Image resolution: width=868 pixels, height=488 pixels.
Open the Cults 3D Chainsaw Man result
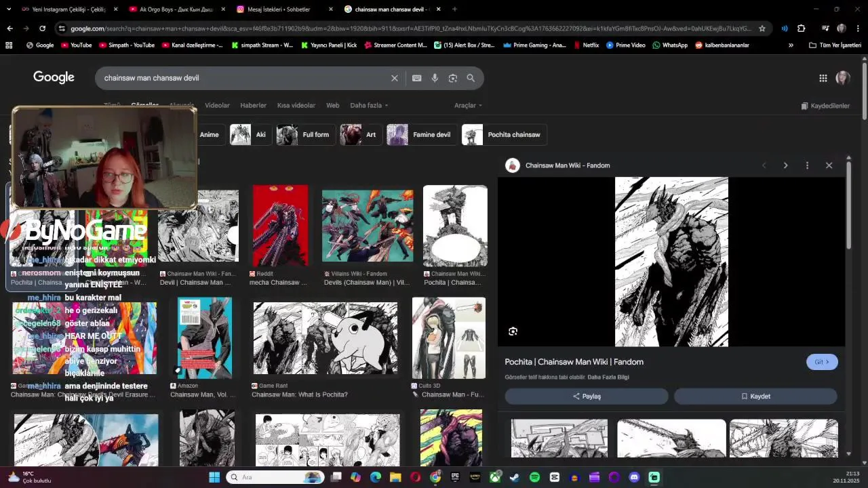coord(448,338)
